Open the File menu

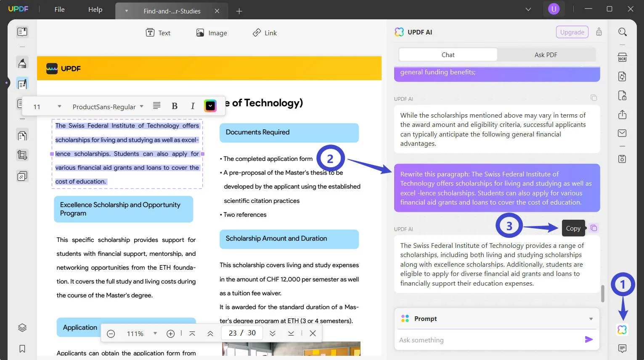59,9
